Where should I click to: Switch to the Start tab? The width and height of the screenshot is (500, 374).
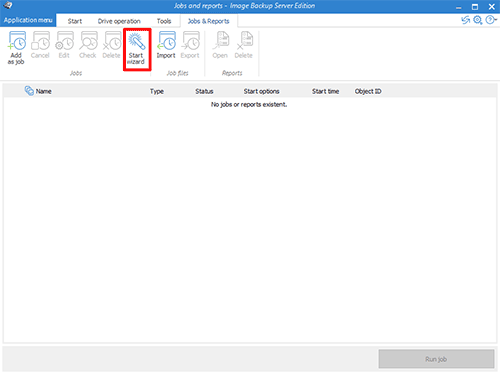point(75,21)
